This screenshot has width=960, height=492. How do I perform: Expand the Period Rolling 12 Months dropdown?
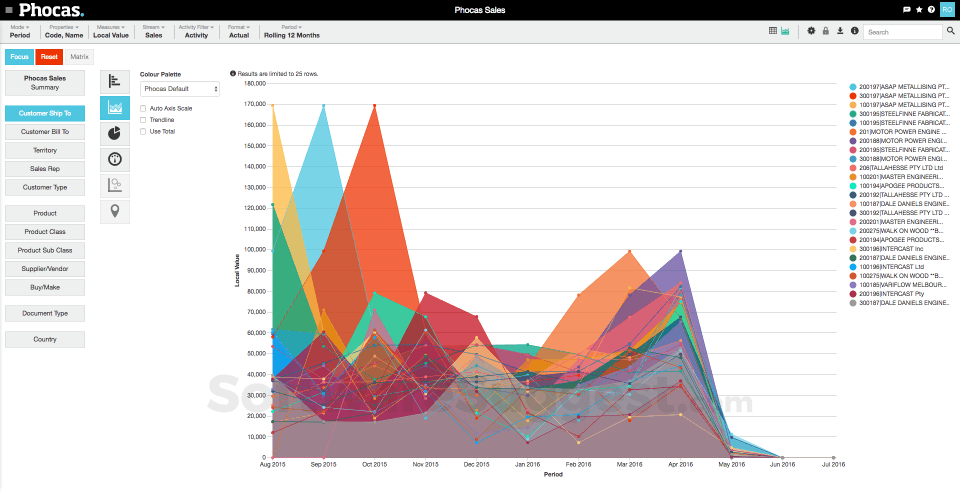pyautogui.click(x=291, y=31)
